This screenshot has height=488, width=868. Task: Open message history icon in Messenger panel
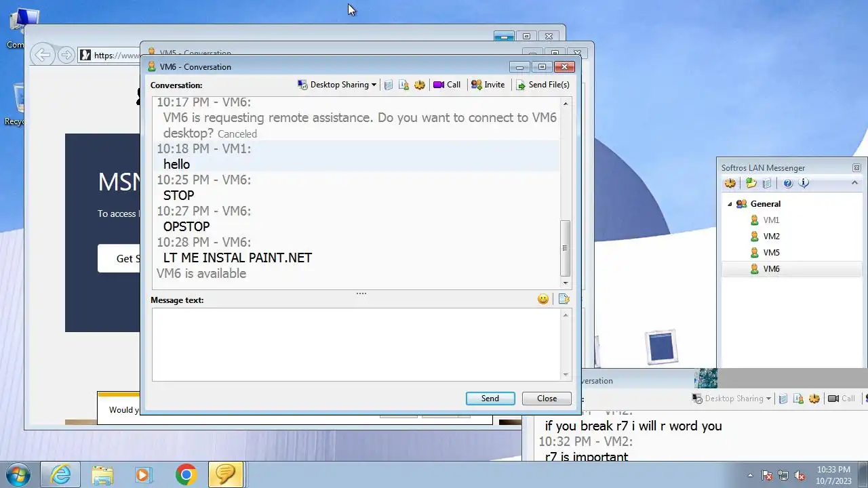(x=767, y=183)
